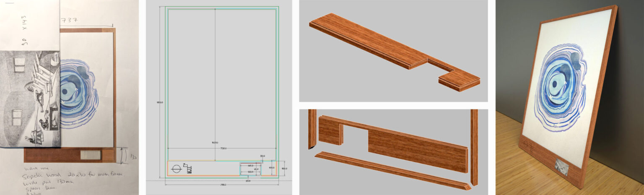Click the black-and-white interior sketch cutout
The width and height of the screenshot is (644, 195).
[x=30, y=99]
